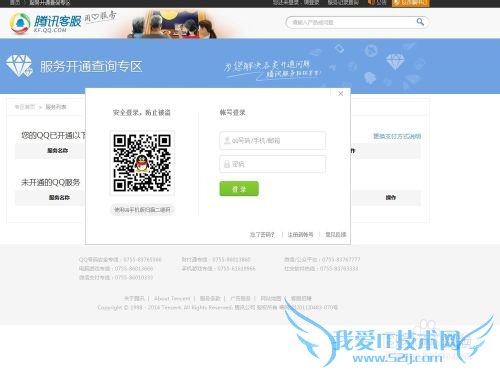Click the 服务条款 footer link
Screen dimensions: 500x373
coord(210,298)
